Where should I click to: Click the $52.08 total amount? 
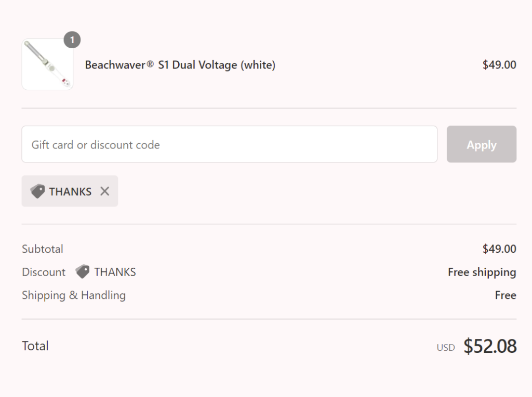tap(490, 346)
